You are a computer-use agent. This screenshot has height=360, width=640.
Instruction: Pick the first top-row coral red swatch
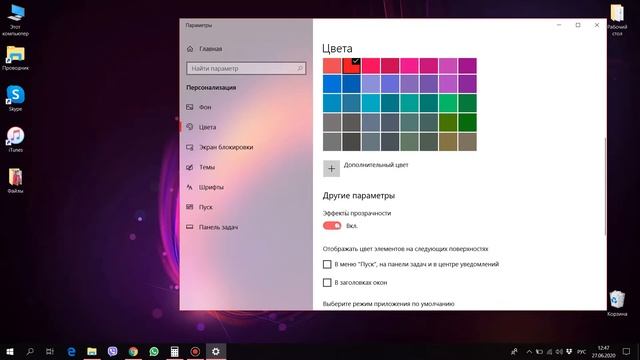point(332,66)
